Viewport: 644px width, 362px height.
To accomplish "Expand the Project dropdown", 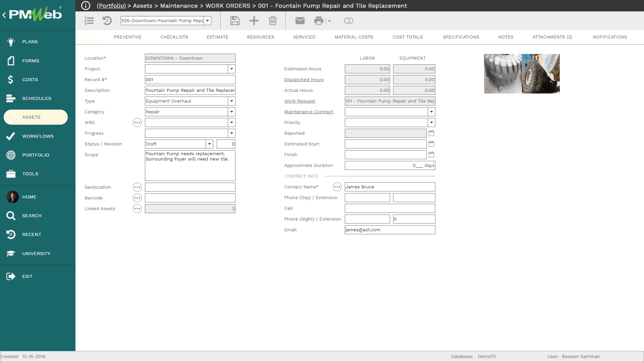I will pyautogui.click(x=231, y=69).
